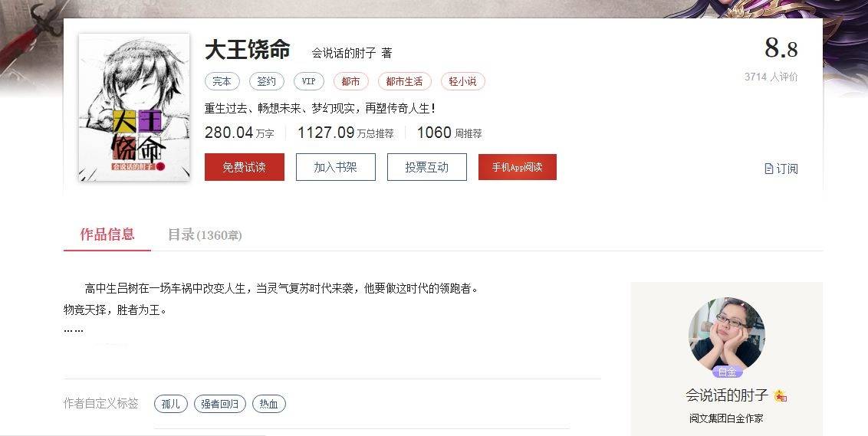Click the 白金 level badge under avatar
The width and height of the screenshot is (868, 436).
726,372
